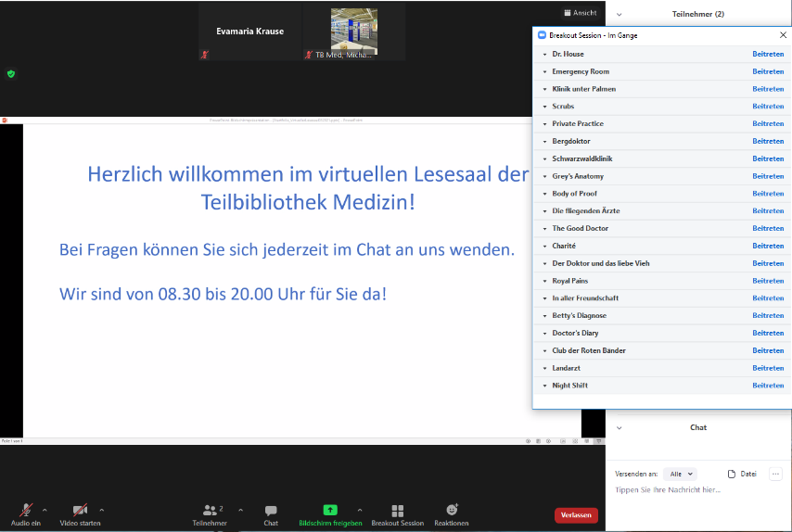This screenshot has height=532, width=792.
Task: Open the Chat icon in the toolbar
Action: [x=271, y=510]
